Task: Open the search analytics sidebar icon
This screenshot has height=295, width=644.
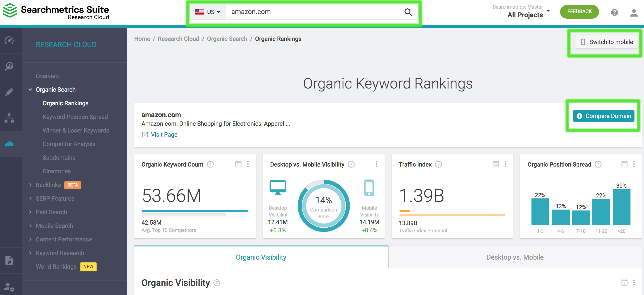Action: coord(9,66)
